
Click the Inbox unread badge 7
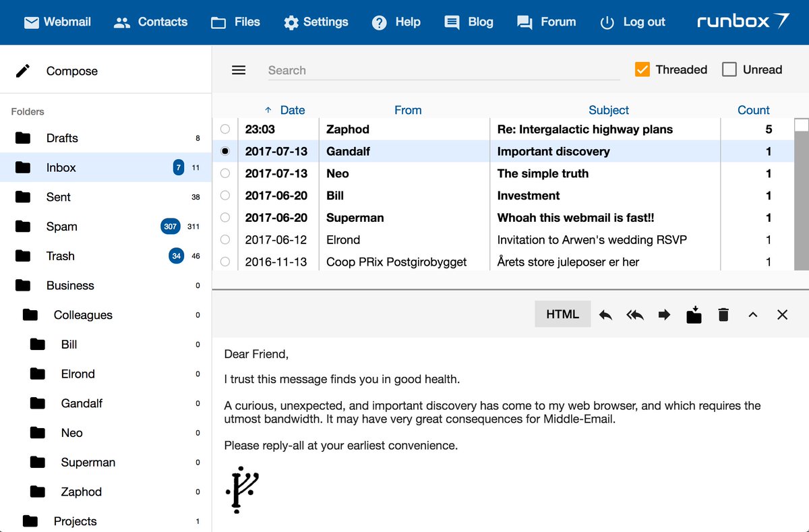tap(179, 167)
